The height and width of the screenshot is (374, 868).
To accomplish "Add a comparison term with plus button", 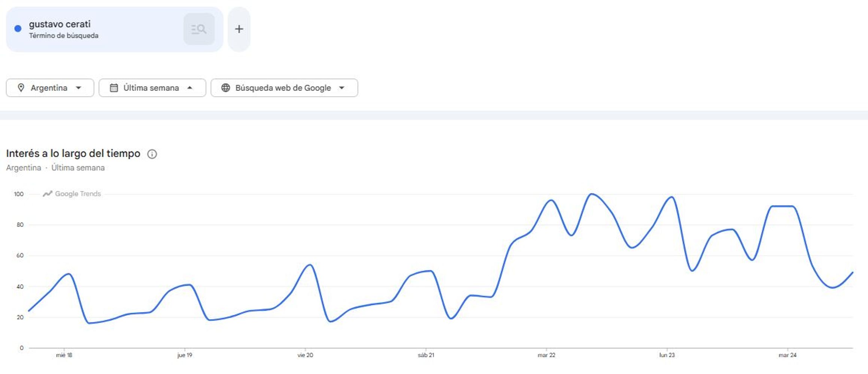I will point(239,29).
